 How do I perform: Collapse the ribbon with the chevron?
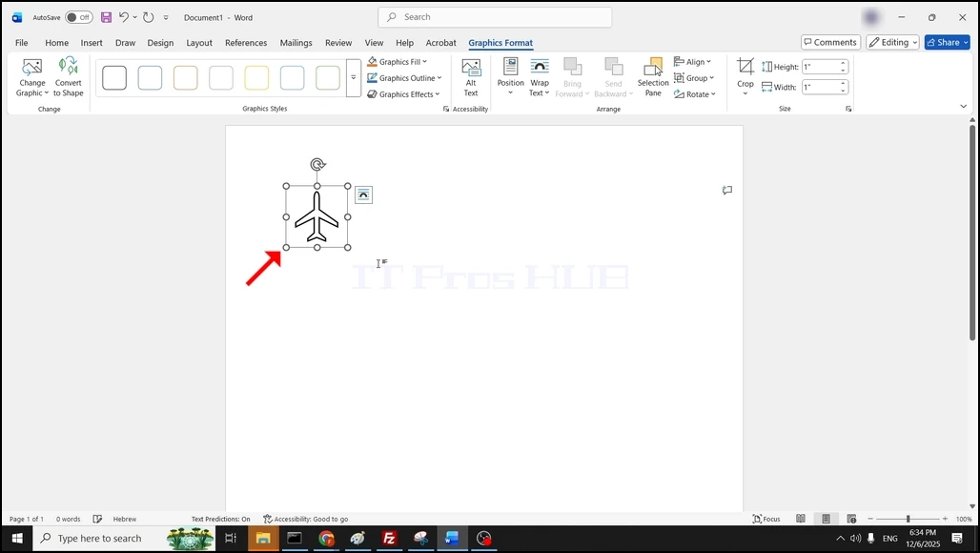[x=963, y=106]
